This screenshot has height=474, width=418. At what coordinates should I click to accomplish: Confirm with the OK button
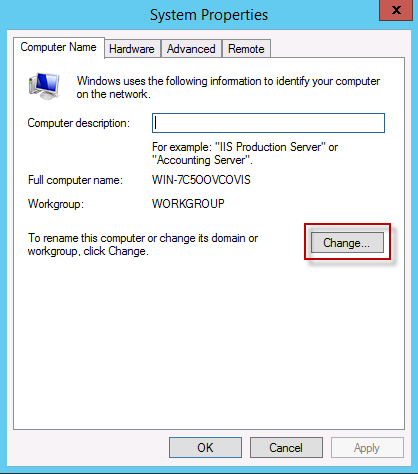pos(205,448)
